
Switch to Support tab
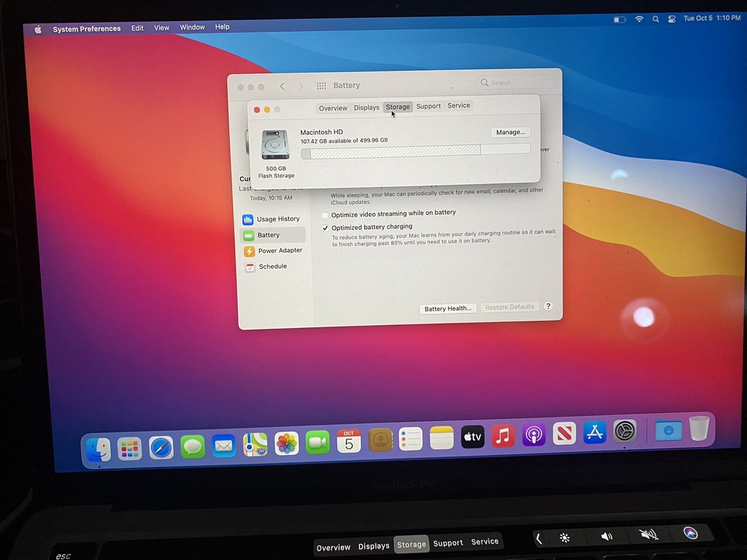[x=428, y=106]
